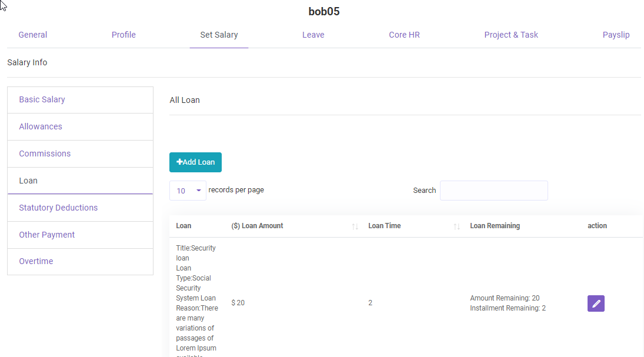Sort by Loan Amount column arrows
Image resolution: width=644 pixels, height=357 pixels.
coord(355,226)
